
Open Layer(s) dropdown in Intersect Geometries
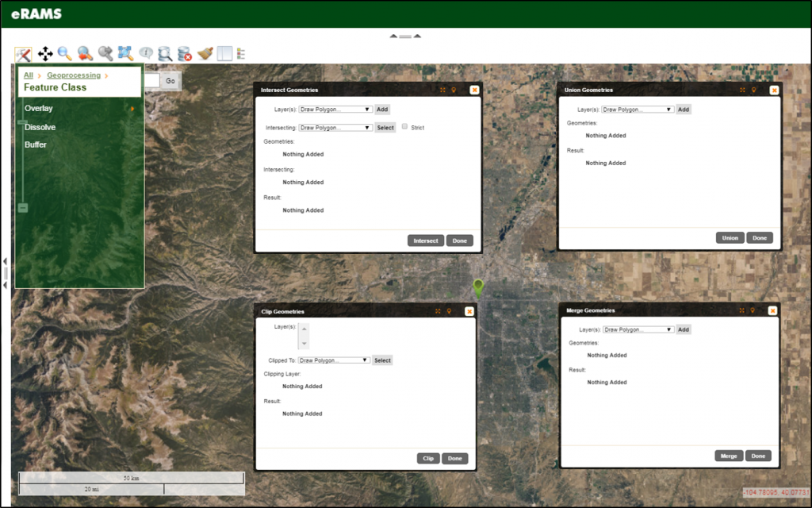(x=335, y=110)
